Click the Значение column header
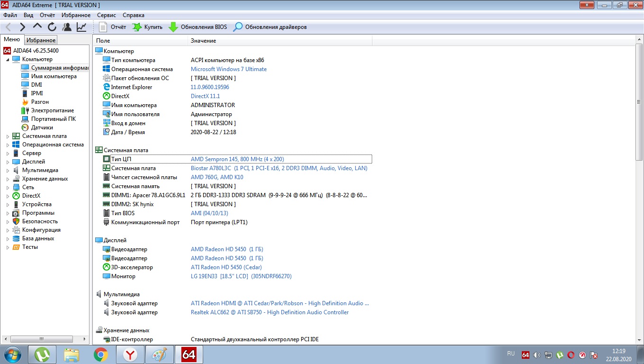Image resolution: width=644 pixels, height=364 pixels. [x=280, y=41]
